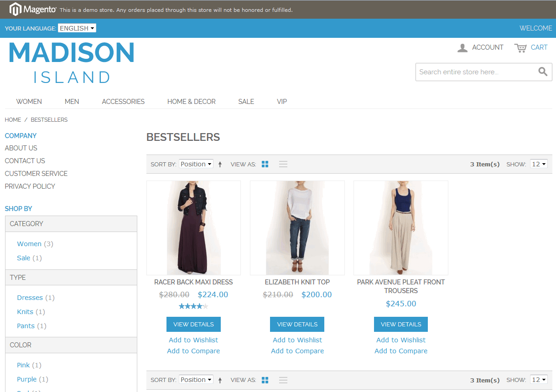Open the About Us page link
Screen dimensions: 556x392
pyautogui.click(x=21, y=148)
